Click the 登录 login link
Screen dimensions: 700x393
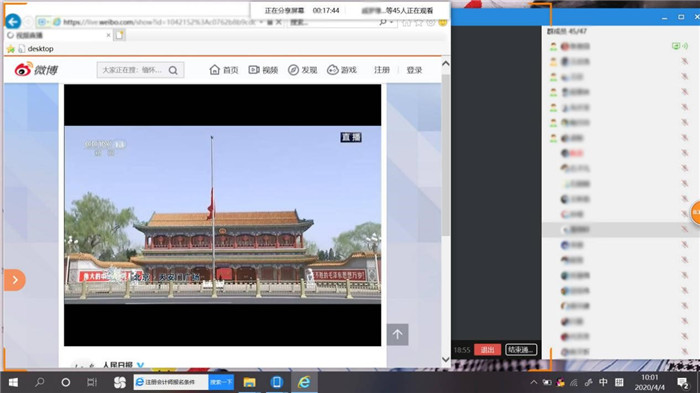pos(414,70)
